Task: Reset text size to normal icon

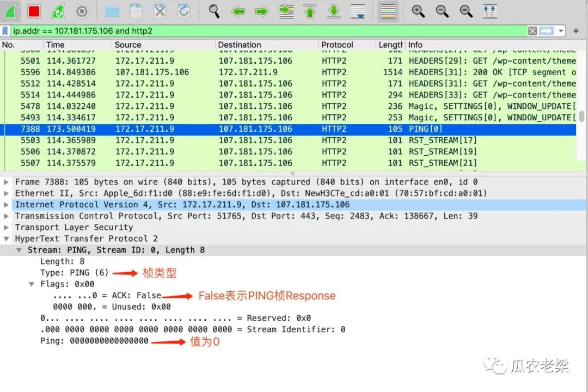Action: tap(466, 11)
